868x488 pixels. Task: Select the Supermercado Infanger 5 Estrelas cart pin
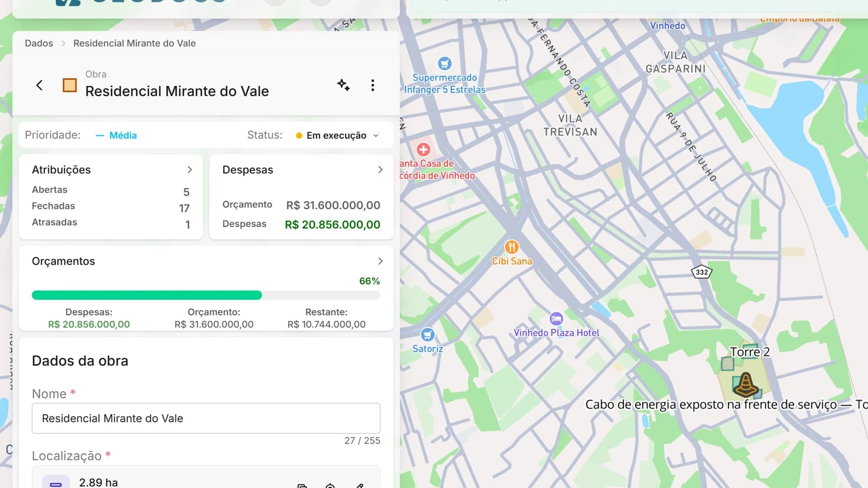click(x=445, y=63)
